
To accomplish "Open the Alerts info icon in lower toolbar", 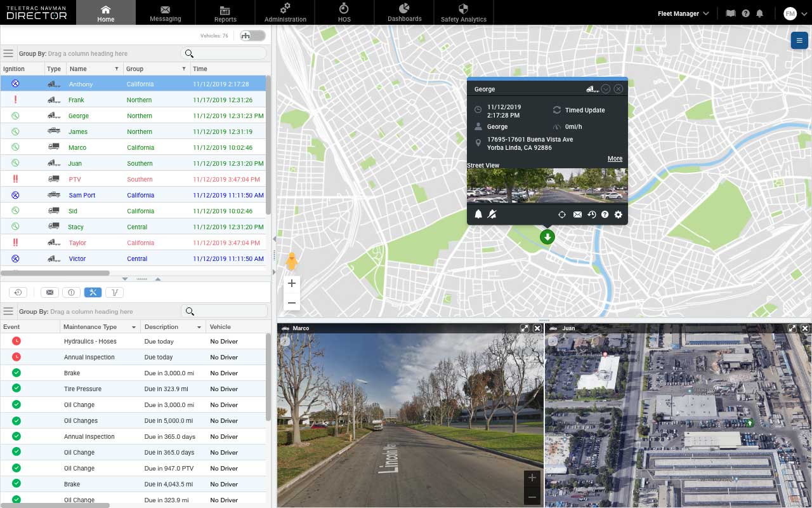I will tap(71, 292).
